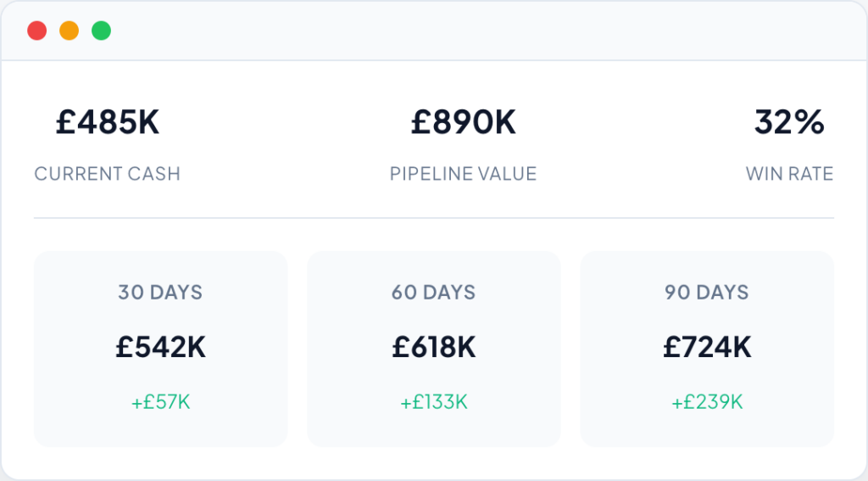Click the yellow minimize window button
The height and width of the screenshot is (481, 868).
pyautogui.click(x=69, y=31)
